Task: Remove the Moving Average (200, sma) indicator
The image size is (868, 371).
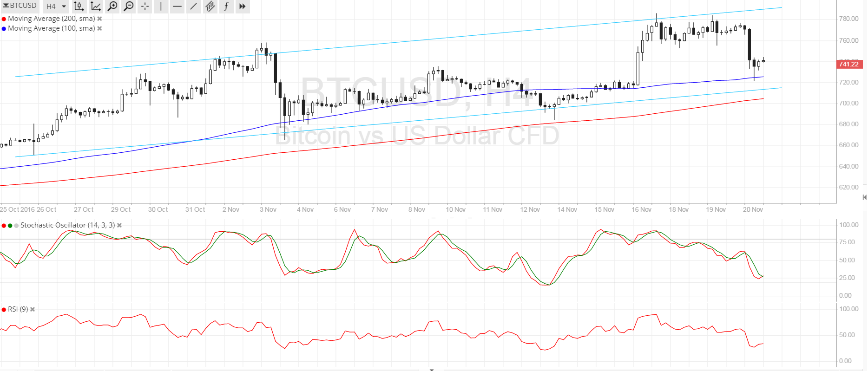Action: tap(99, 19)
